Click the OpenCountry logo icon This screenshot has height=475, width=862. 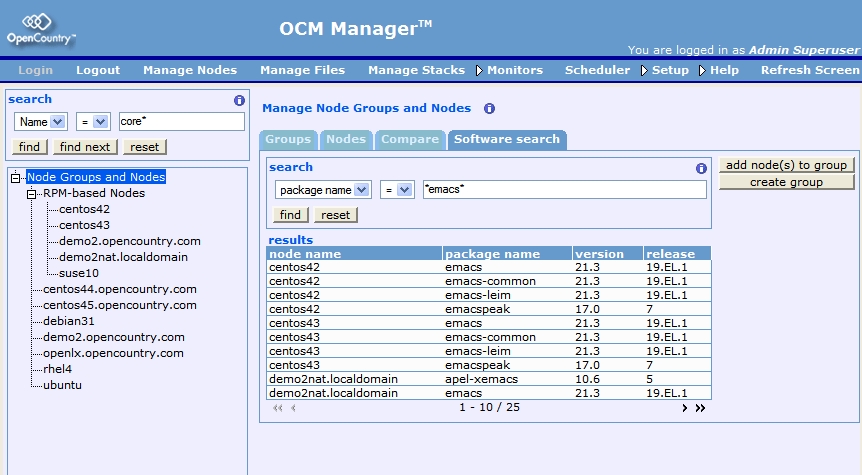pos(37,22)
